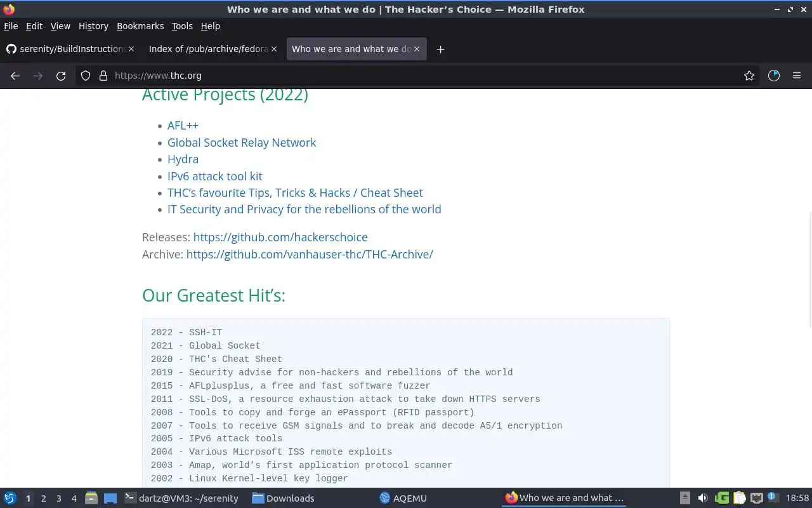Reload the current page

pos(61,76)
